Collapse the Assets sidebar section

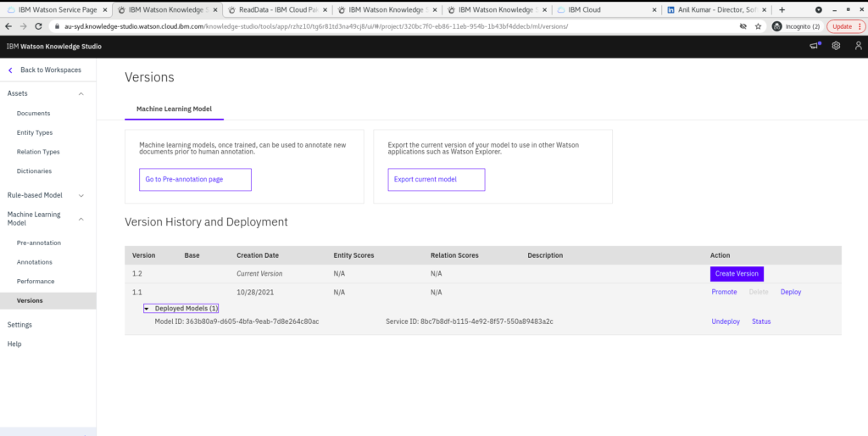tap(81, 93)
